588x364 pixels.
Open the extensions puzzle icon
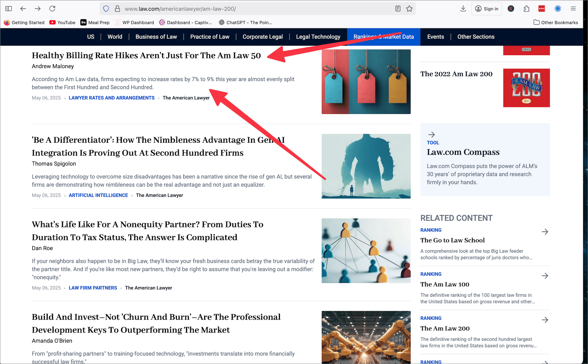(x=527, y=9)
